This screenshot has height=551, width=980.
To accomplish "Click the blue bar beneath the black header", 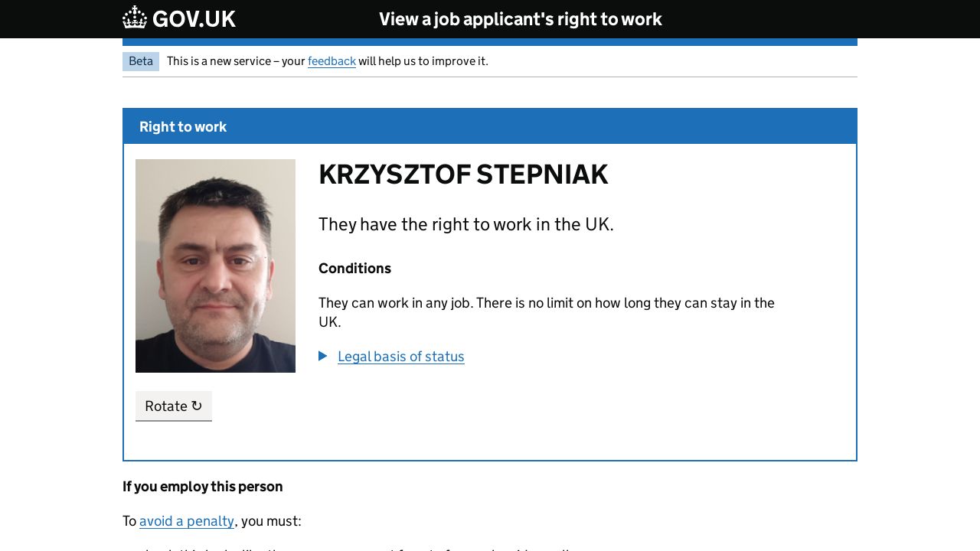I will 490,42.
